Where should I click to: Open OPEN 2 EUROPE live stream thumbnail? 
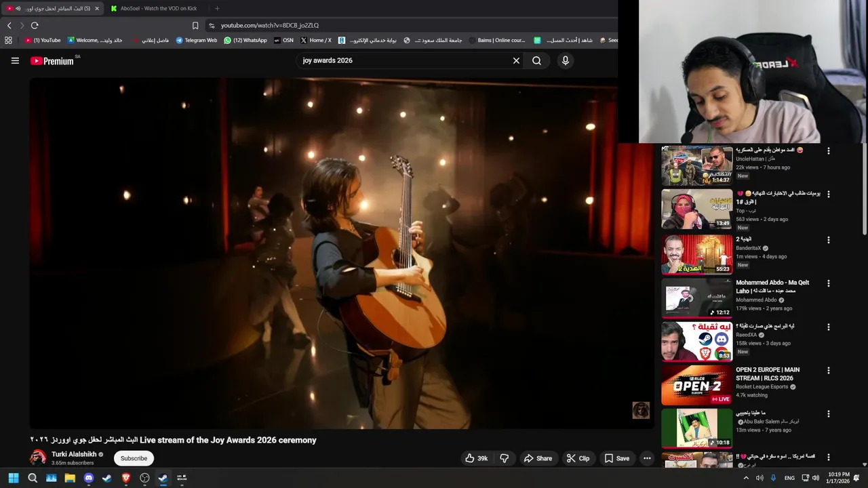[696, 385]
